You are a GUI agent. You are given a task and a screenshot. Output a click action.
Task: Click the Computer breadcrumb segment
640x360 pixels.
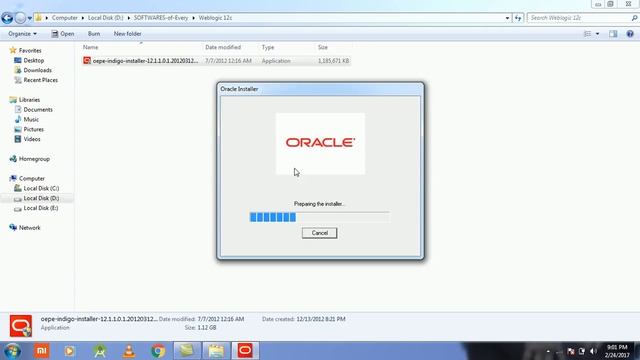click(64, 18)
